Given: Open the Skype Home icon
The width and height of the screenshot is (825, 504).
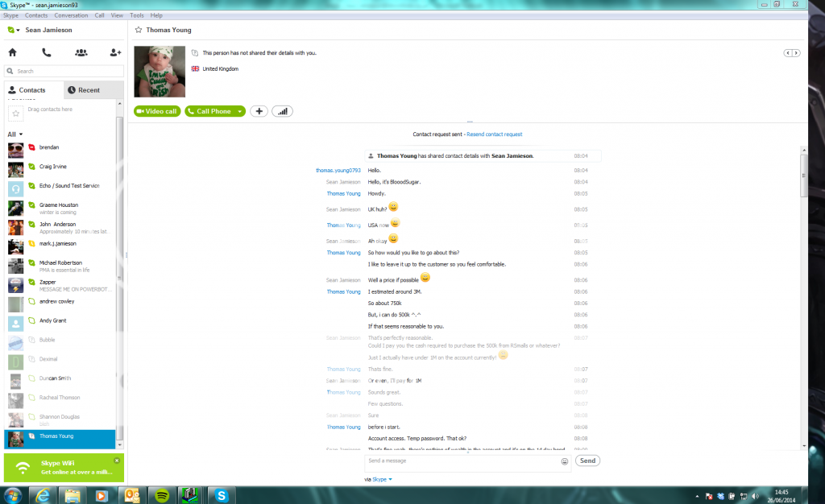Looking at the screenshot, I should [12, 52].
